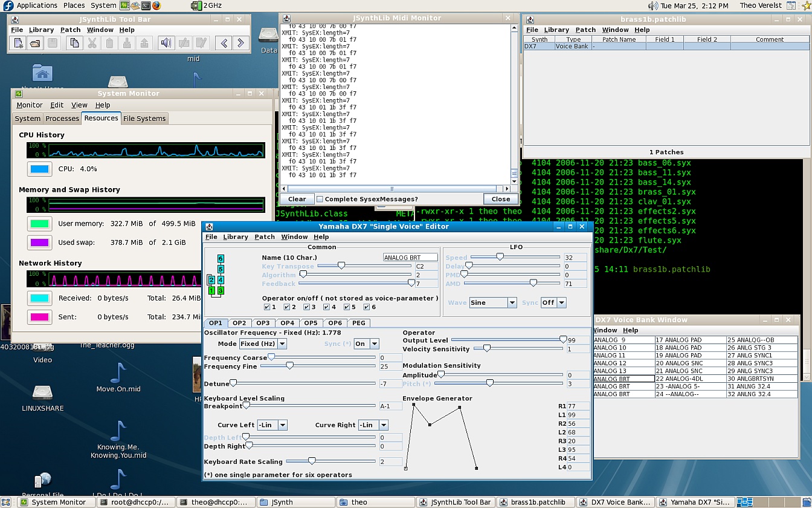Open Monitor menu in System Monitor

click(x=29, y=105)
